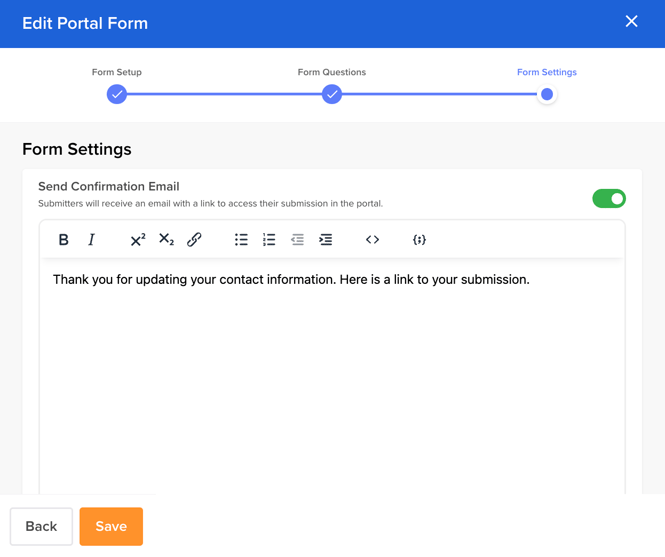Insert a merge variable with braces icon

click(419, 240)
